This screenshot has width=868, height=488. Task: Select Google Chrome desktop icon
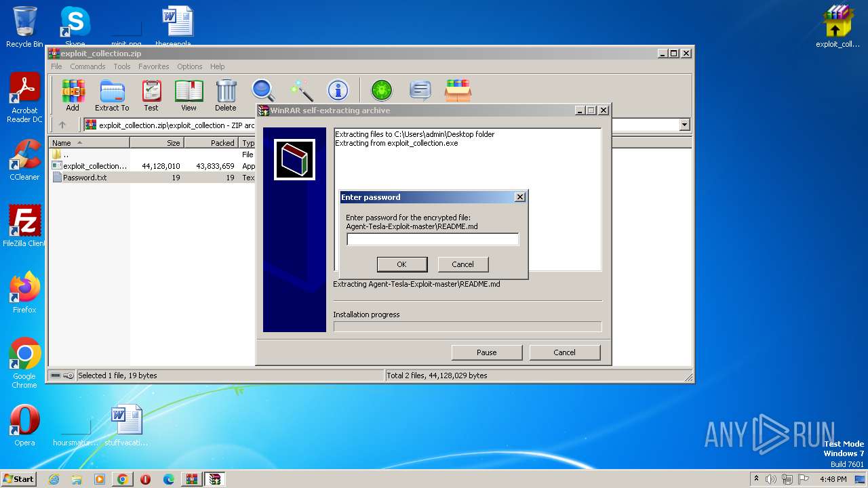24,363
